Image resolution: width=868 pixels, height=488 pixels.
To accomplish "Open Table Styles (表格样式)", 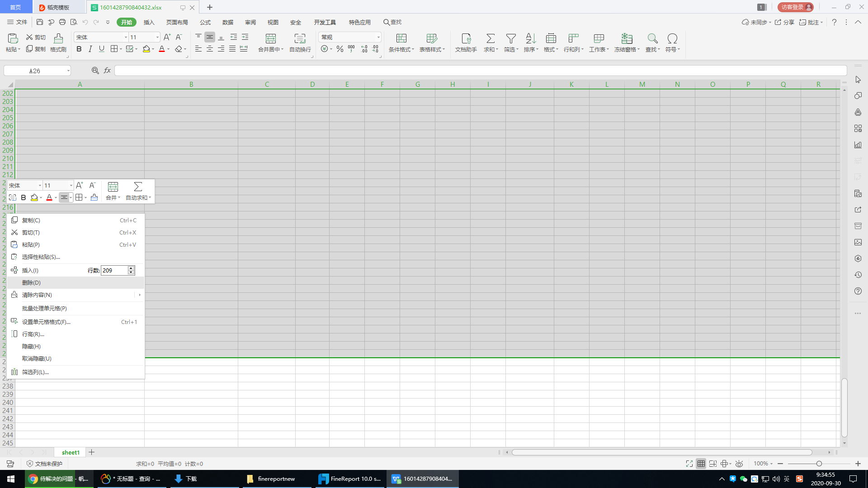I will tap(432, 42).
